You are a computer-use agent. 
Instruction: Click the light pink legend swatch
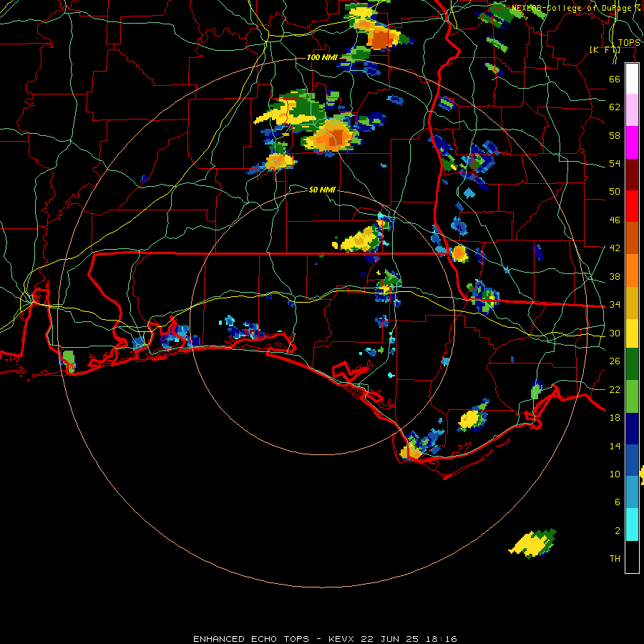coord(632,110)
